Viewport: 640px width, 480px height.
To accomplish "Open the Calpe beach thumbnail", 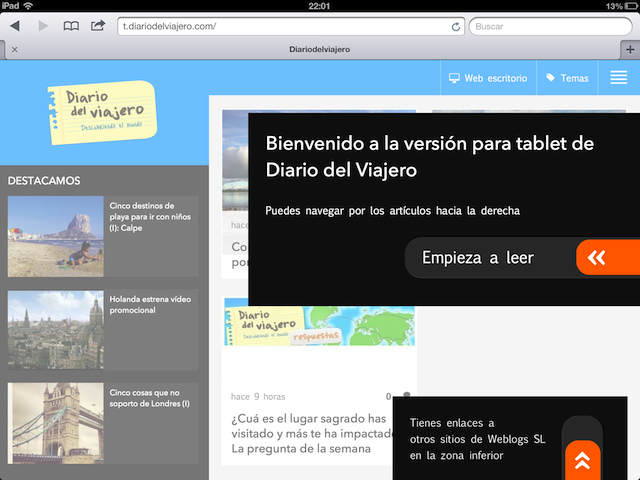I will click(56, 236).
